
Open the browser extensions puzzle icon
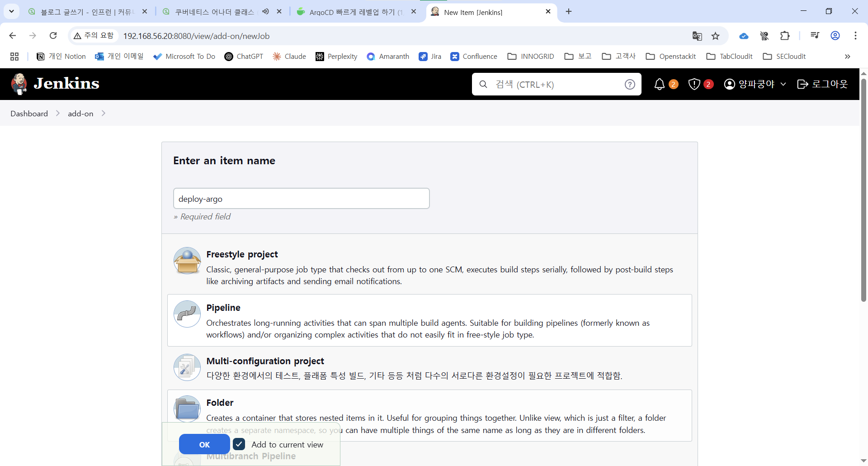[785, 36]
